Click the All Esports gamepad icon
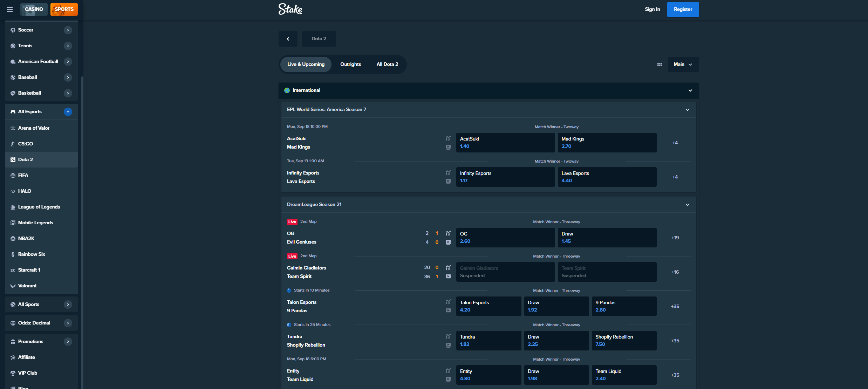This screenshot has height=389, width=868. click(13, 112)
